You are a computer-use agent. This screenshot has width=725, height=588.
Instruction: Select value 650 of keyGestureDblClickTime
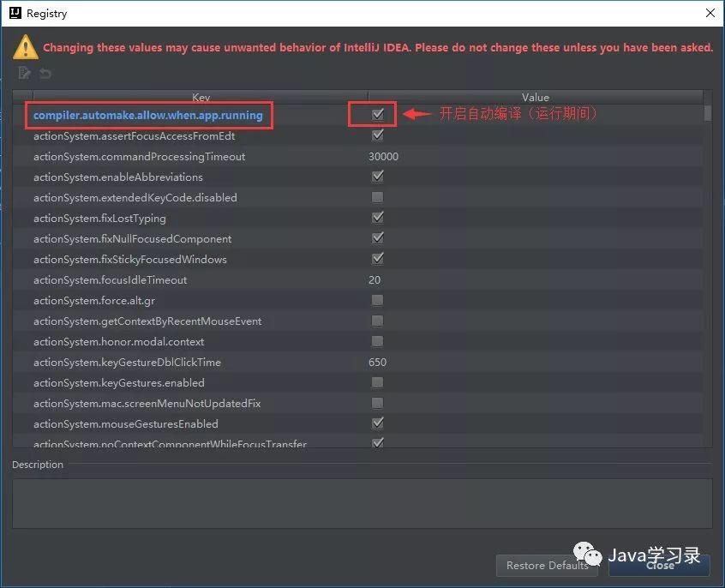tap(377, 363)
